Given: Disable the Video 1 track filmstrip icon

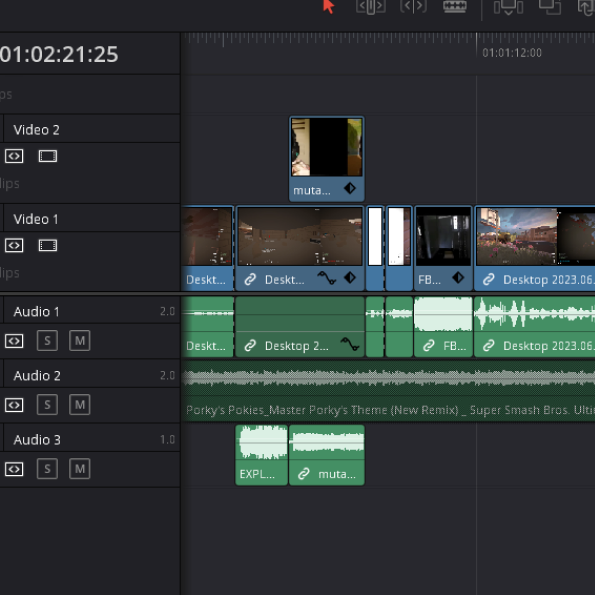Looking at the screenshot, I should pyautogui.click(x=48, y=246).
